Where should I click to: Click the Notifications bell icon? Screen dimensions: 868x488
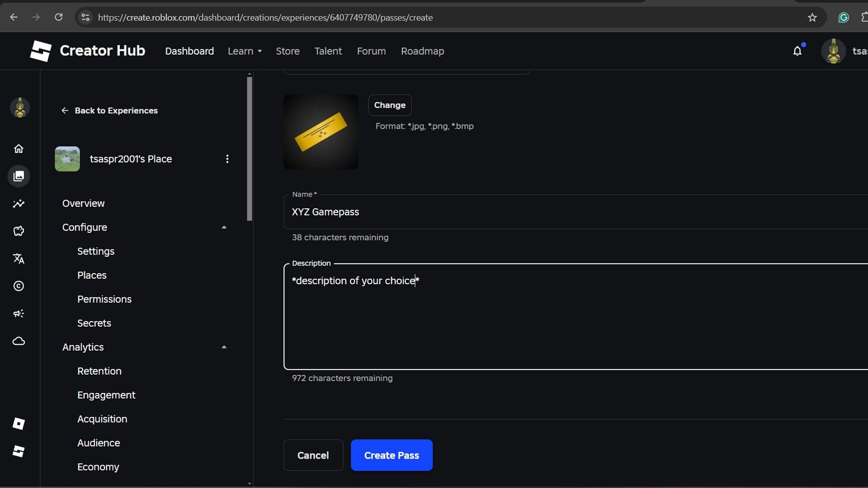click(797, 51)
